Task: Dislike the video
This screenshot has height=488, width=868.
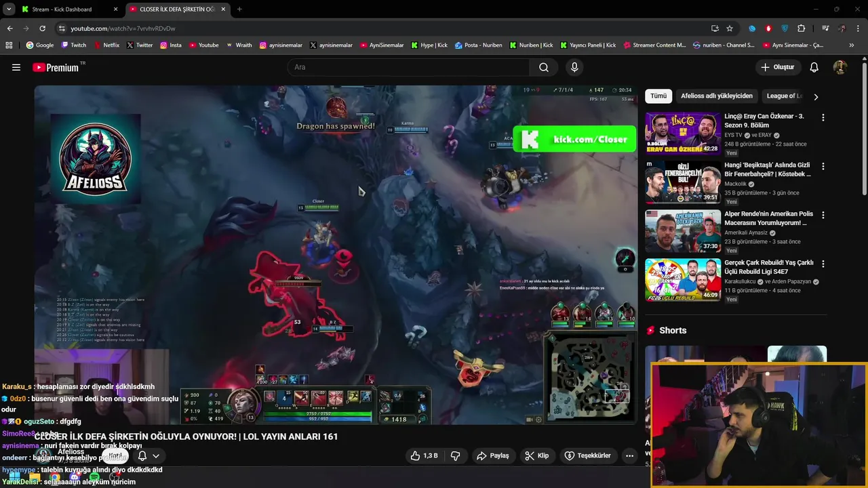Action: coord(455,455)
